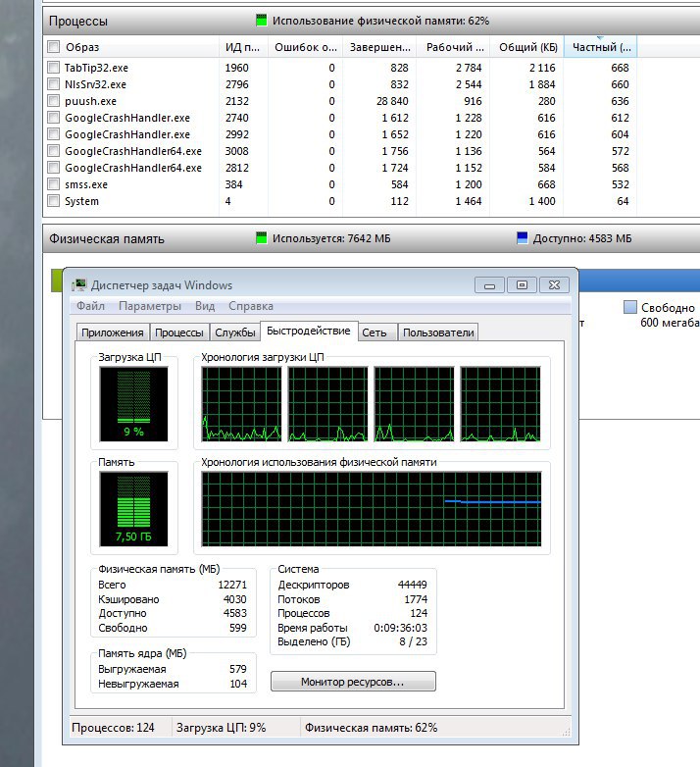Select the Выгружаемая value 579

(238, 669)
